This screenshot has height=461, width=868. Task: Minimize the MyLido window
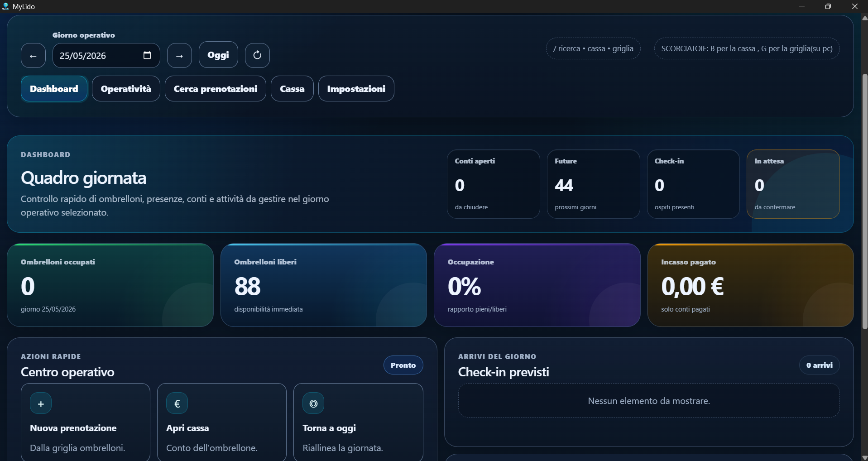point(802,6)
